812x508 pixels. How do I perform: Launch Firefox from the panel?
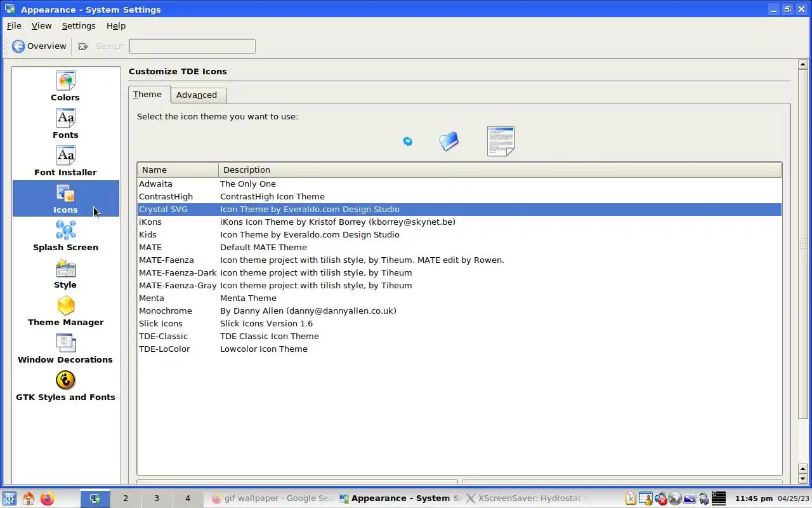click(48, 498)
